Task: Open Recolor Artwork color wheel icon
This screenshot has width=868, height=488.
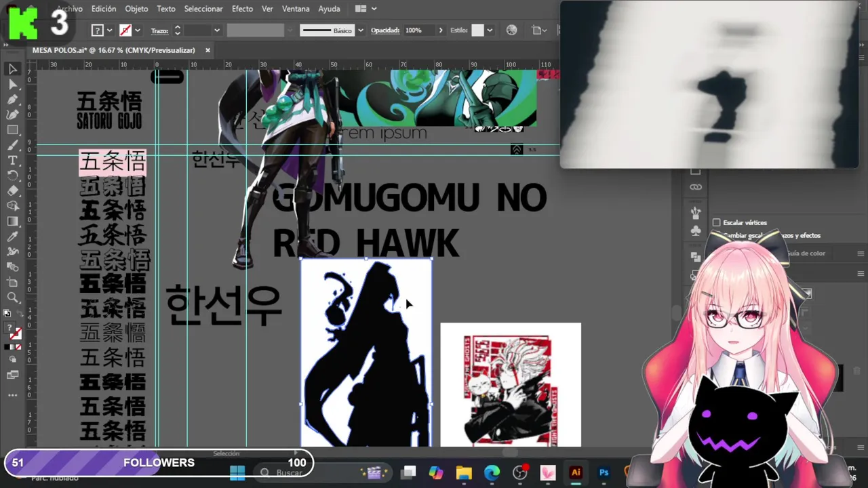Action: pyautogui.click(x=511, y=30)
